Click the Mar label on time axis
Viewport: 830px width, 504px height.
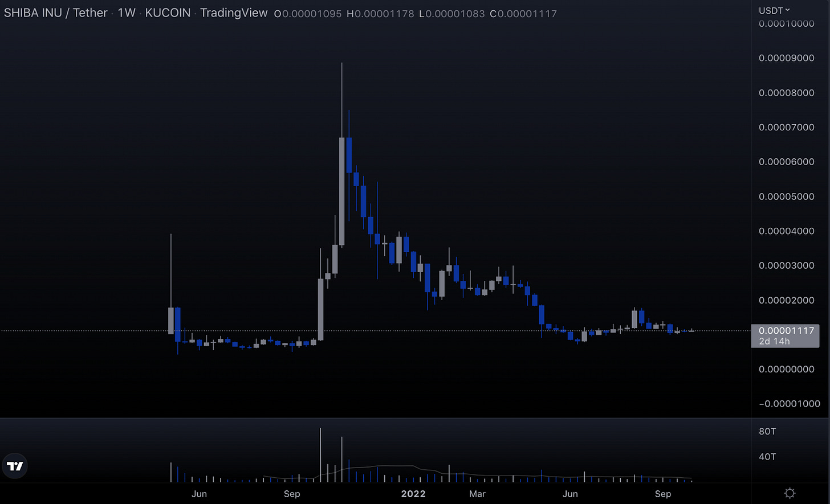tap(477, 493)
